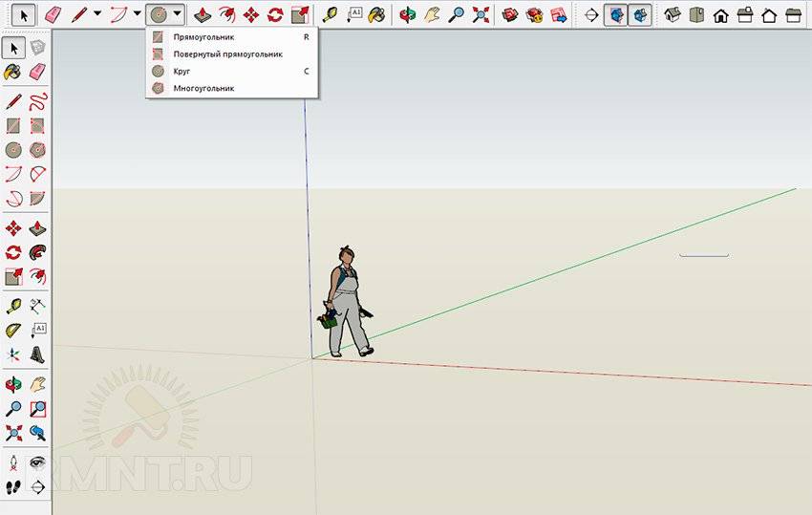
Task: Open the 3D Warehouse from the top toolbar
Action: tap(511, 14)
